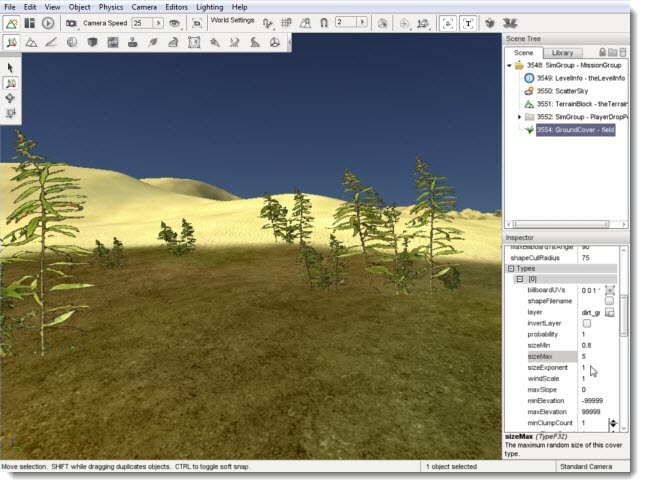Select the arrow selection tool

pyautogui.click(x=11, y=68)
